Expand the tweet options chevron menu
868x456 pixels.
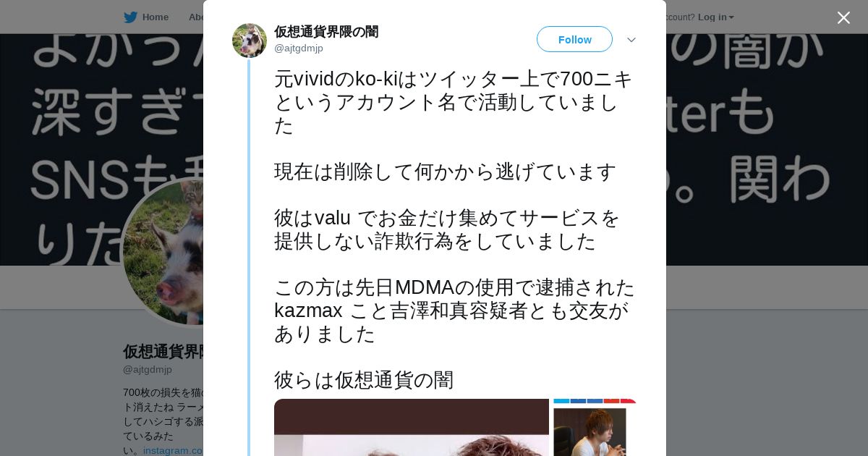click(x=631, y=40)
